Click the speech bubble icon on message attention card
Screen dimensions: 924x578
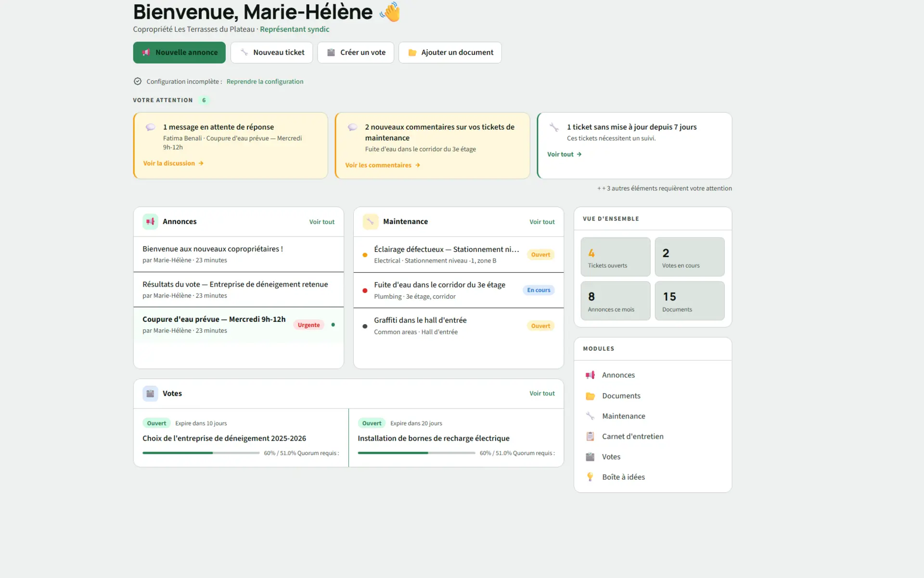(151, 127)
